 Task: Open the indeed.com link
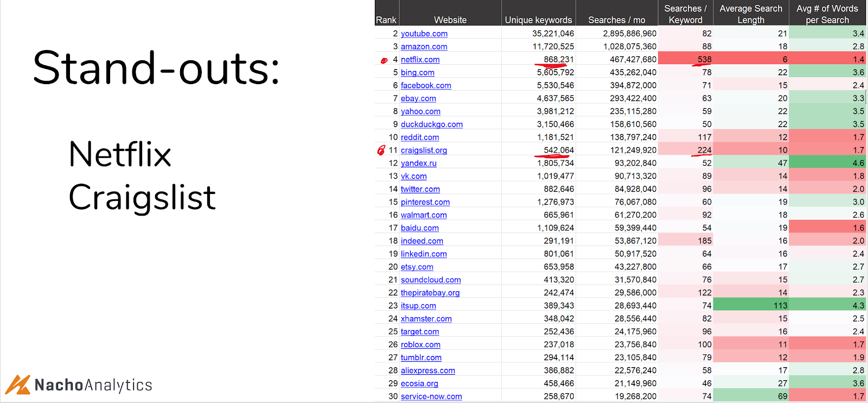422,241
